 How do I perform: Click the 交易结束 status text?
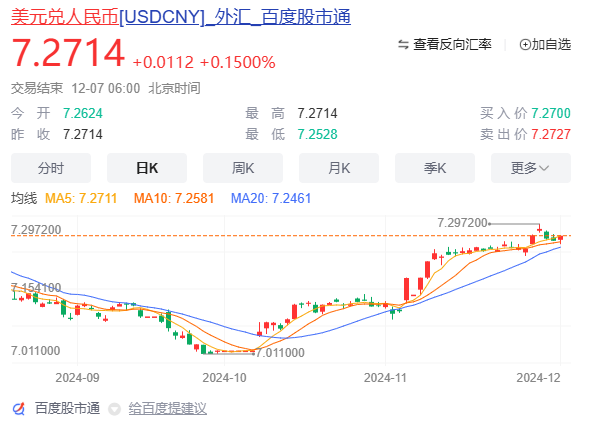click(37, 89)
